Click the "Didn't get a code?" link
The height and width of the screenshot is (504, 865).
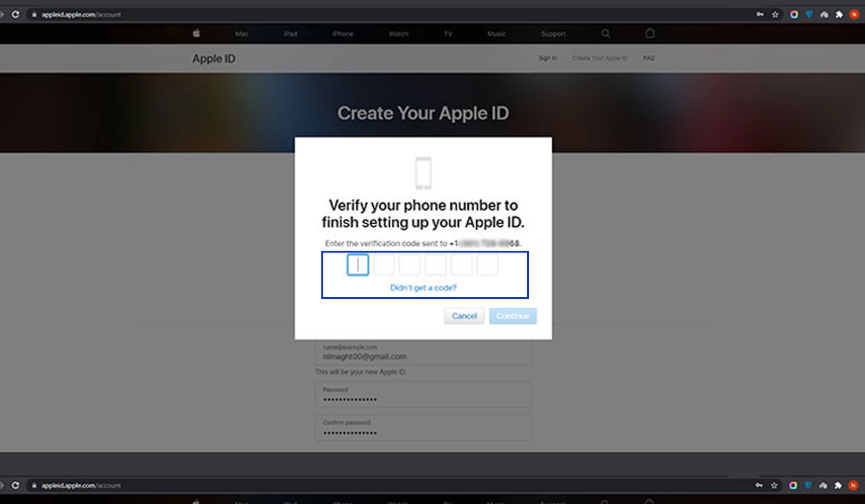[423, 288]
